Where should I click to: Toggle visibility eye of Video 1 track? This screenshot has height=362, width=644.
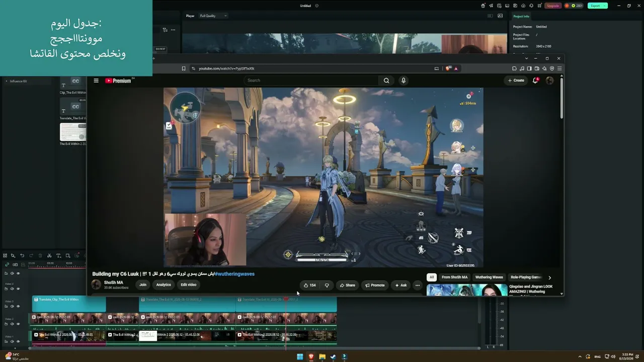[18, 341]
